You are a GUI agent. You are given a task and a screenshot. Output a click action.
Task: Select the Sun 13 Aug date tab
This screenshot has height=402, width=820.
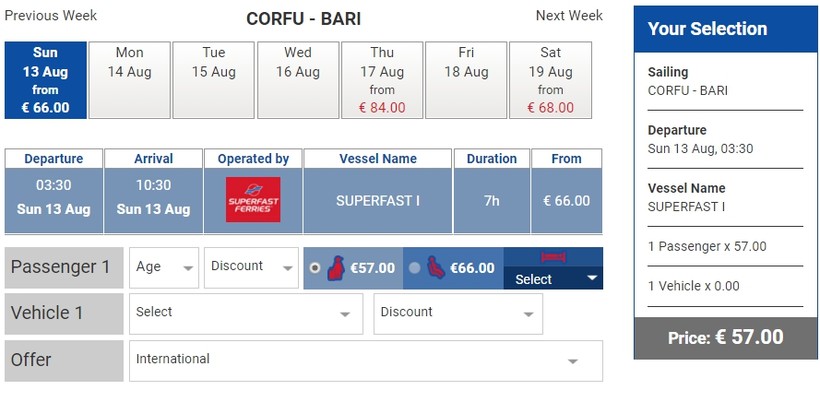point(45,80)
